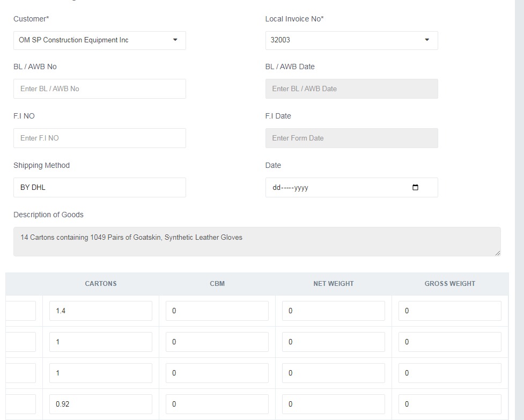Select the Cartons field containing 1.4
This screenshot has height=420, width=524.
pos(101,311)
